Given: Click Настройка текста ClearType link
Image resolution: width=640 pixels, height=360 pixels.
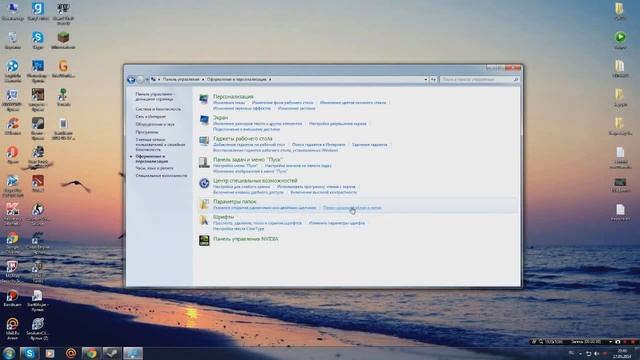Looking at the screenshot, I should (x=238, y=229).
